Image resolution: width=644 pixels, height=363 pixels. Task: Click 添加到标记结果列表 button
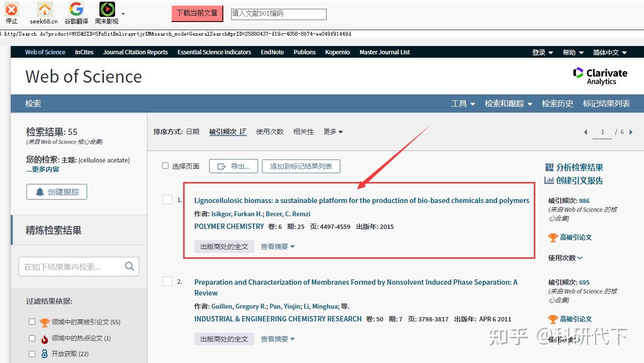[301, 166]
